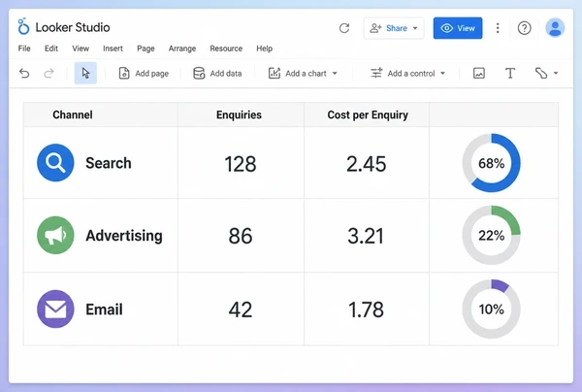Redo the last action
This screenshot has width=582, height=392.
(x=48, y=73)
